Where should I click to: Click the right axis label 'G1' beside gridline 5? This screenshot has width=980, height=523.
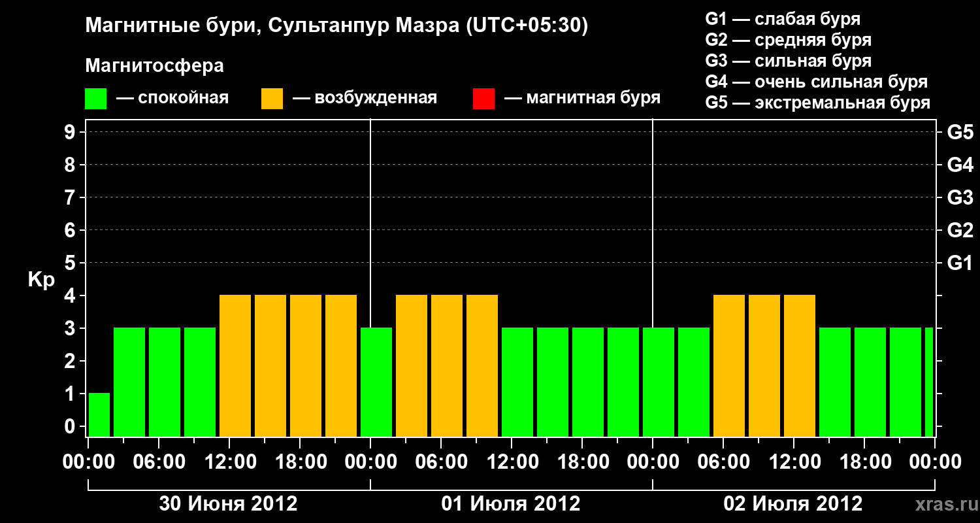point(960,263)
